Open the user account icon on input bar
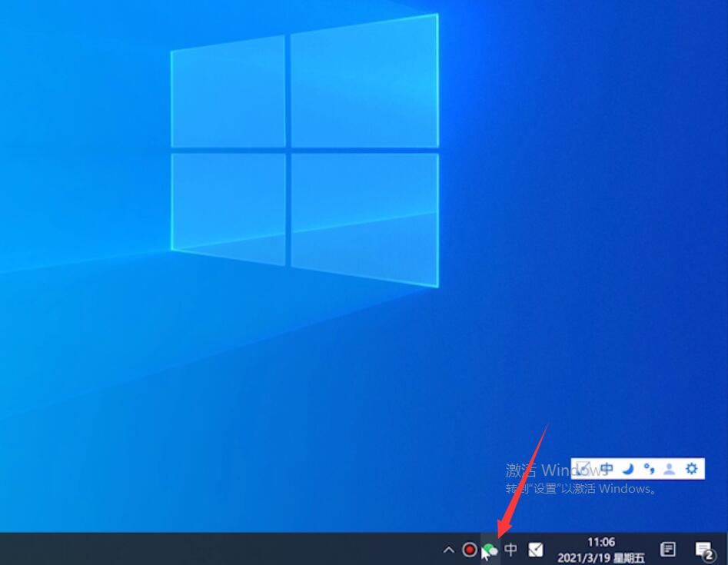This screenshot has height=565, width=728. coord(669,469)
